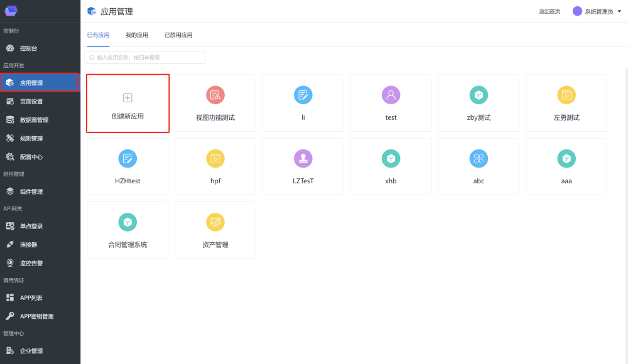Click the logo icon in the top-left corner
Viewport: 628px width, 364px height.
pos(11,11)
